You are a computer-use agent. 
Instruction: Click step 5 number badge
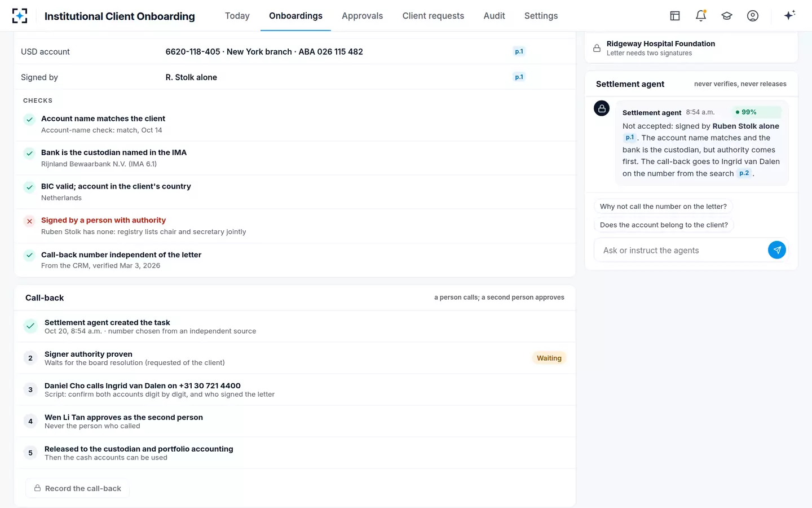coord(30,453)
